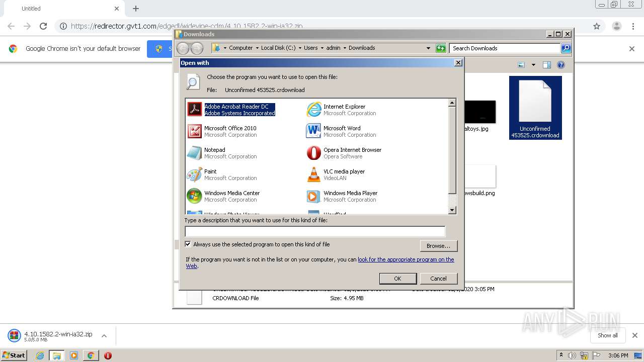Image resolution: width=644 pixels, height=362 pixels.
Task: Select Unconfirmed 453525.crdownload file
Action: (x=535, y=108)
